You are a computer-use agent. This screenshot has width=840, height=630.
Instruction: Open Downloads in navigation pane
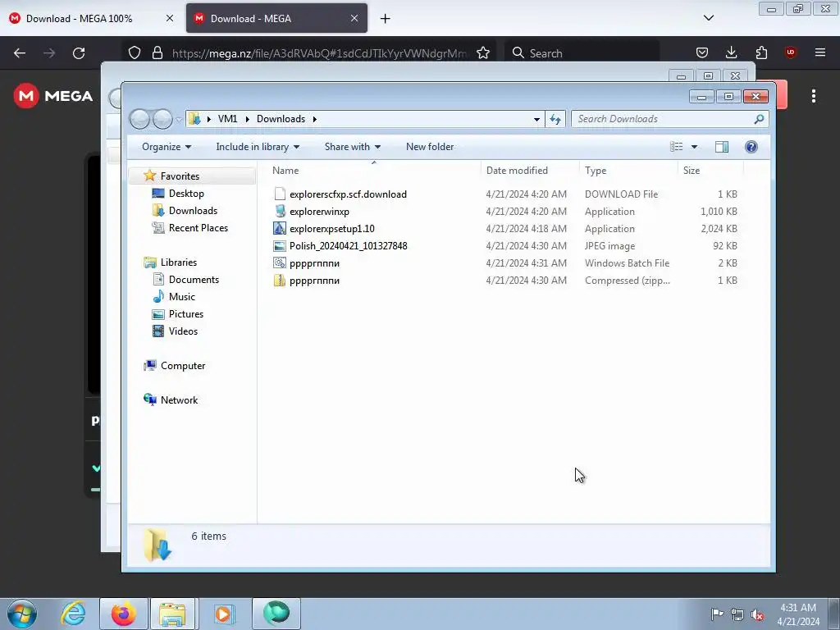pos(193,211)
